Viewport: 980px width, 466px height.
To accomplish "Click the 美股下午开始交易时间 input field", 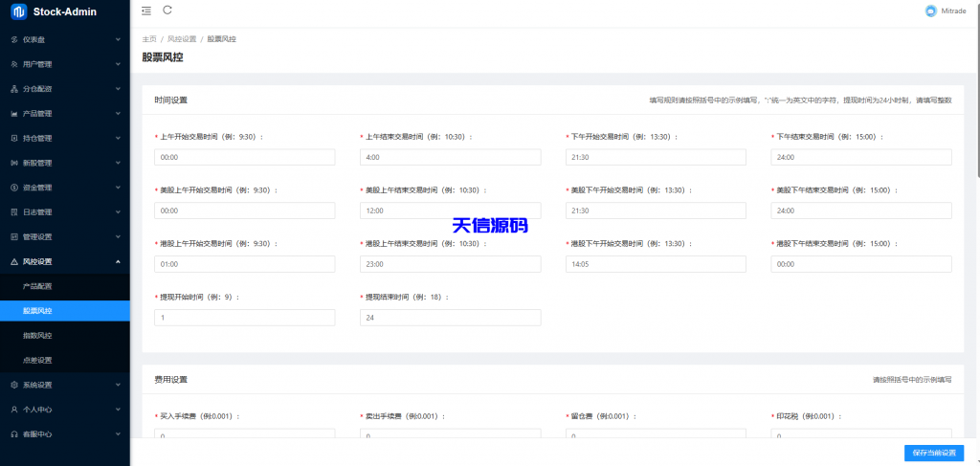I will click(x=656, y=211).
